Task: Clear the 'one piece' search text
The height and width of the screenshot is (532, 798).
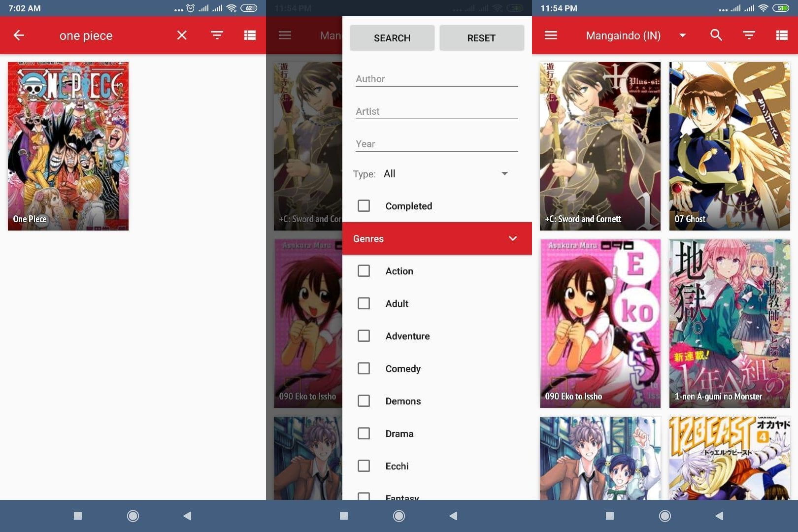Action: click(x=182, y=35)
